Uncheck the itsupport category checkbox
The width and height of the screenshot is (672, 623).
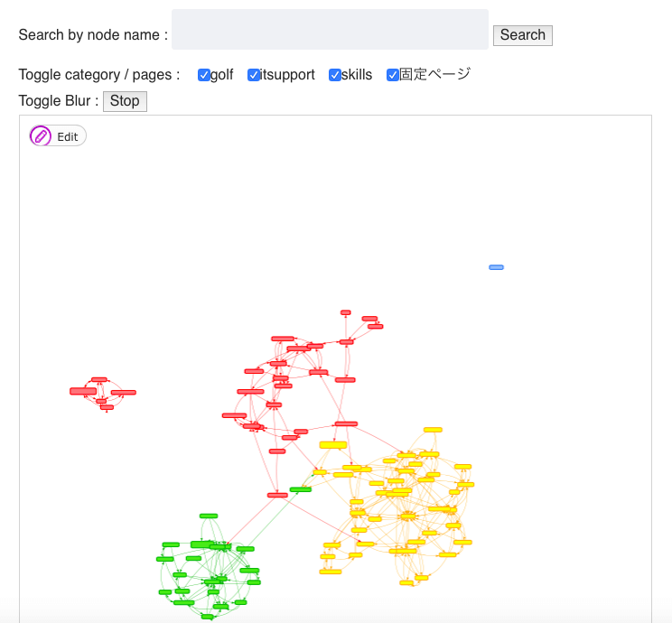click(x=254, y=75)
